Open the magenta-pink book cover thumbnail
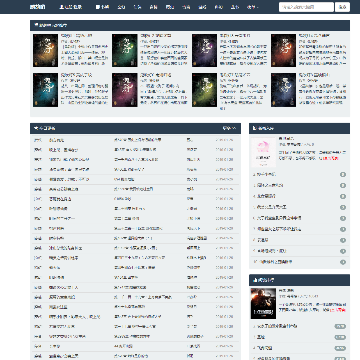 tap(125, 90)
